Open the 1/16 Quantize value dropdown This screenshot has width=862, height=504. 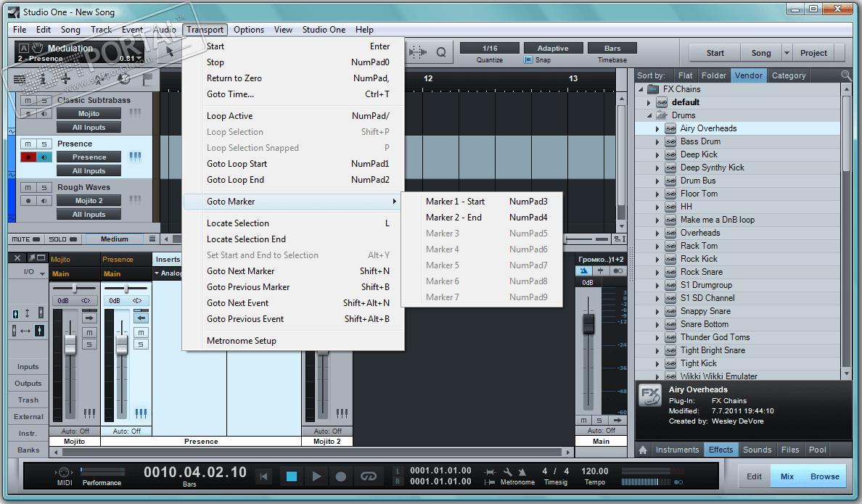(489, 49)
